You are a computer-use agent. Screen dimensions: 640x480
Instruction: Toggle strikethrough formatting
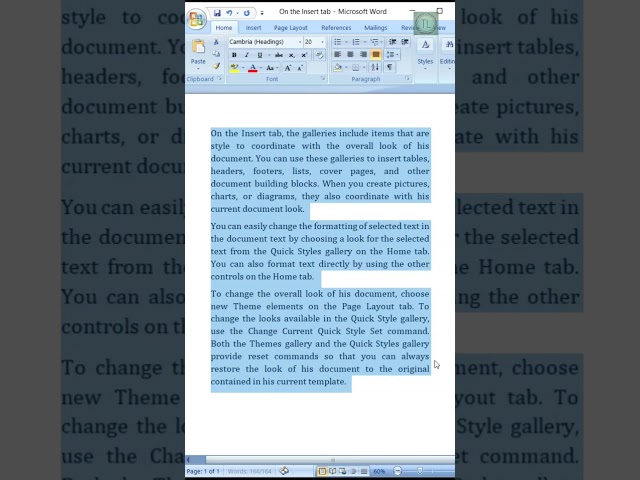pyautogui.click(x=279, y=55)
